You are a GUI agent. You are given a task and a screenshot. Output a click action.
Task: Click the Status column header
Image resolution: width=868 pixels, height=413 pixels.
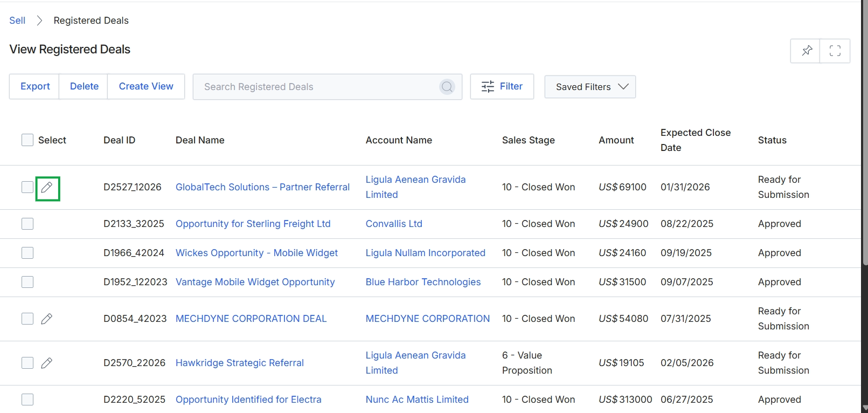pyautogui.click(x=772, y=140)
